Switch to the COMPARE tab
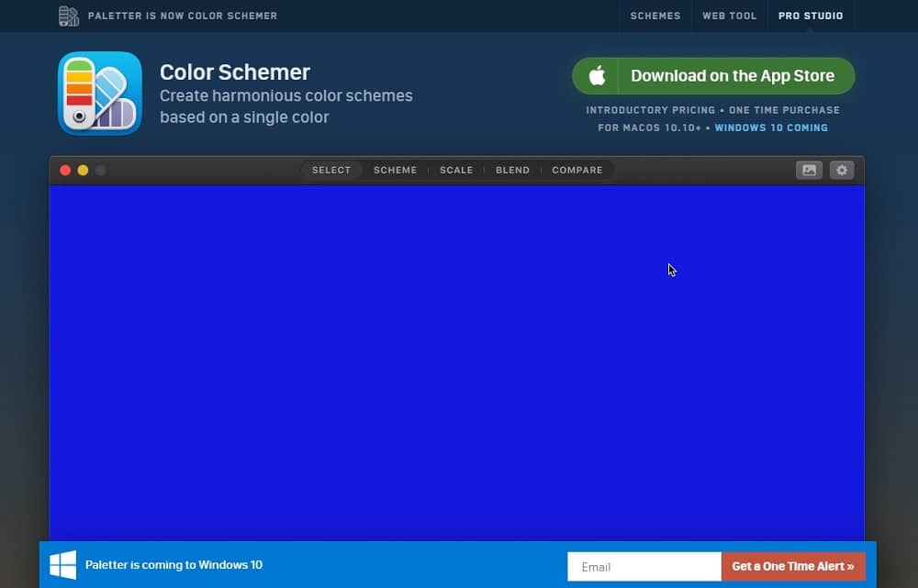918x588 pixels. click(x=577, y=171)
